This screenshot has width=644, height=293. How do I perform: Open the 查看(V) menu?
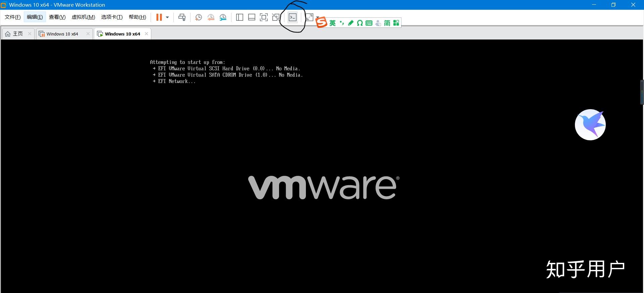[57, 17]
